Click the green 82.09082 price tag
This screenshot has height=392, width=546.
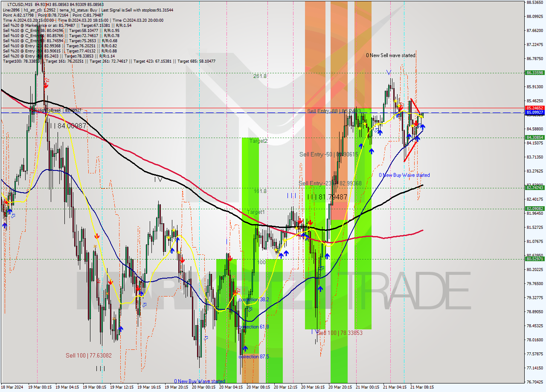535,209
